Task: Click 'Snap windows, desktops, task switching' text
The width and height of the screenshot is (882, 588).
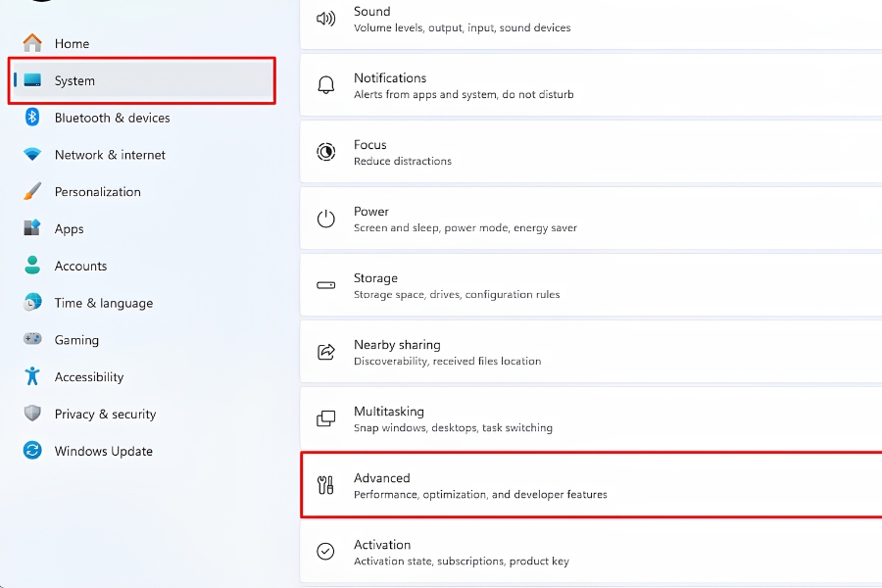Action: [x=453, y=427]
